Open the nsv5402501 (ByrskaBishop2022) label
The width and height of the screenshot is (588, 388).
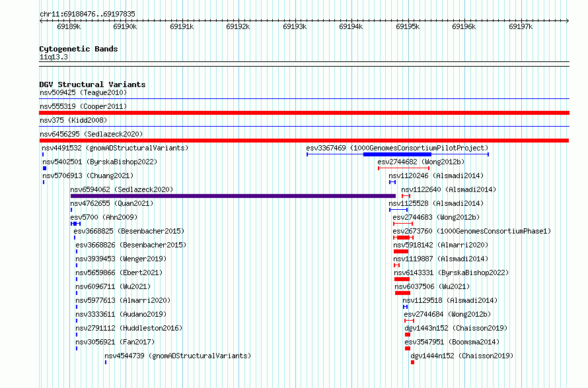point(100,162)
